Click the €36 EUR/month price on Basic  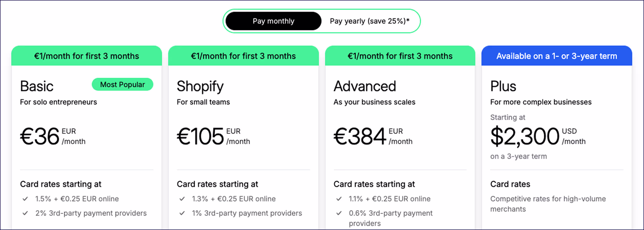tap(53, 136)
